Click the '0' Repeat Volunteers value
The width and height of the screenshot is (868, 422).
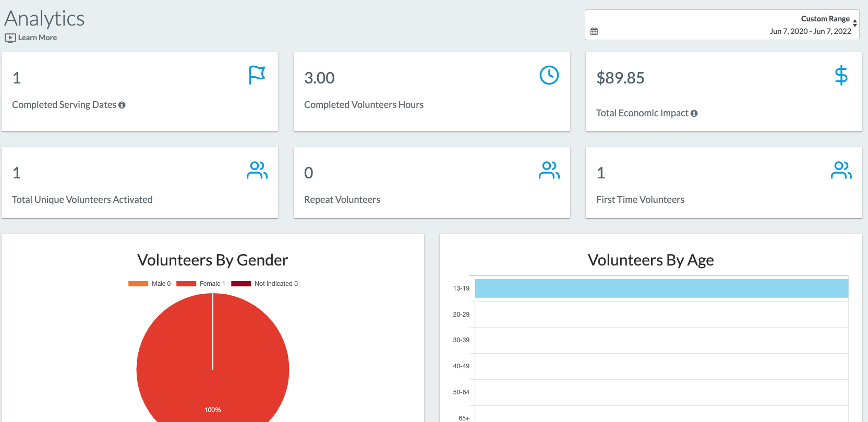coord(309,173)
